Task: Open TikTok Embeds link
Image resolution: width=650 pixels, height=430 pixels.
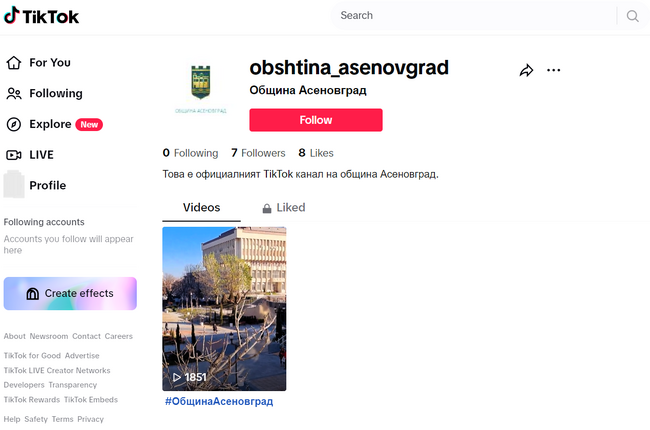Action: pos(91,400)
